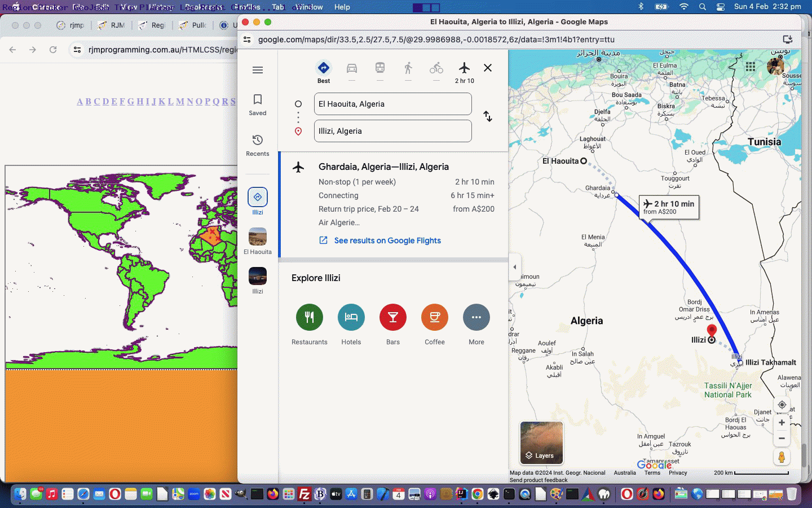Open site info icon in Maps address bar
Viewport: 812px width, 508px height.
point(247,40)
